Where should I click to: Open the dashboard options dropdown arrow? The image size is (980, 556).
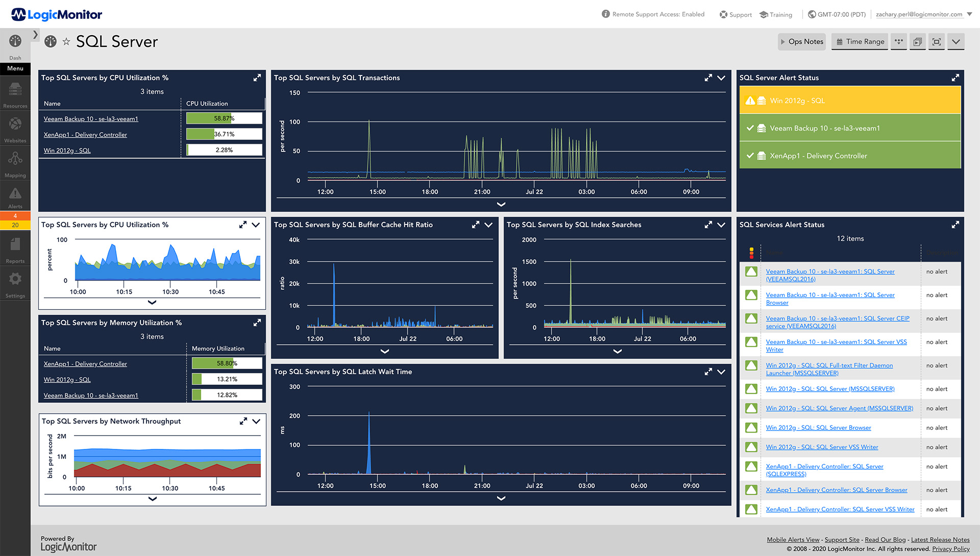tap(956, 42)
